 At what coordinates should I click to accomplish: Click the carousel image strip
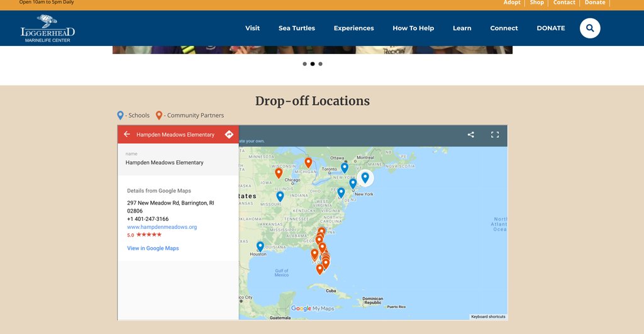click(312, 50)
